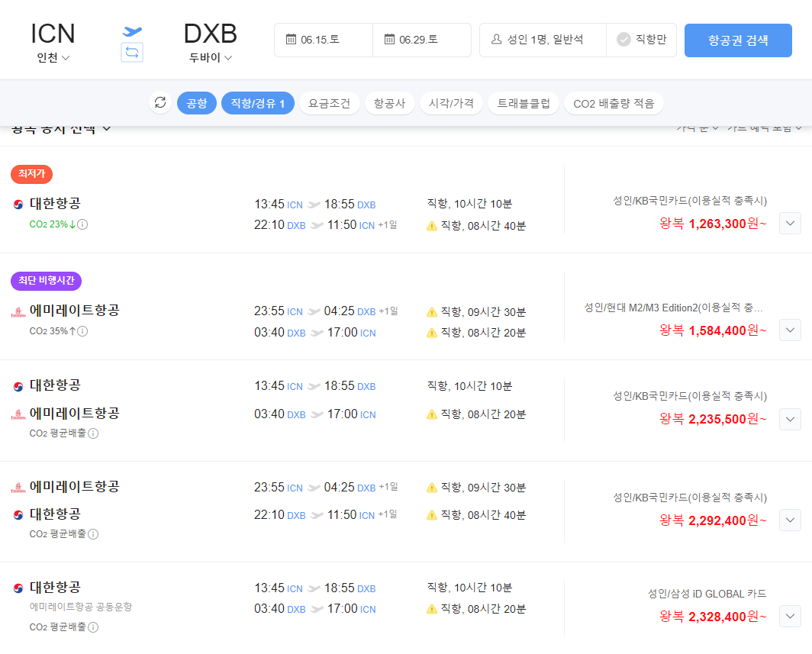This screenshot has width=812, height=654.
Task: Click the DXB airport code
Action: 211,34
